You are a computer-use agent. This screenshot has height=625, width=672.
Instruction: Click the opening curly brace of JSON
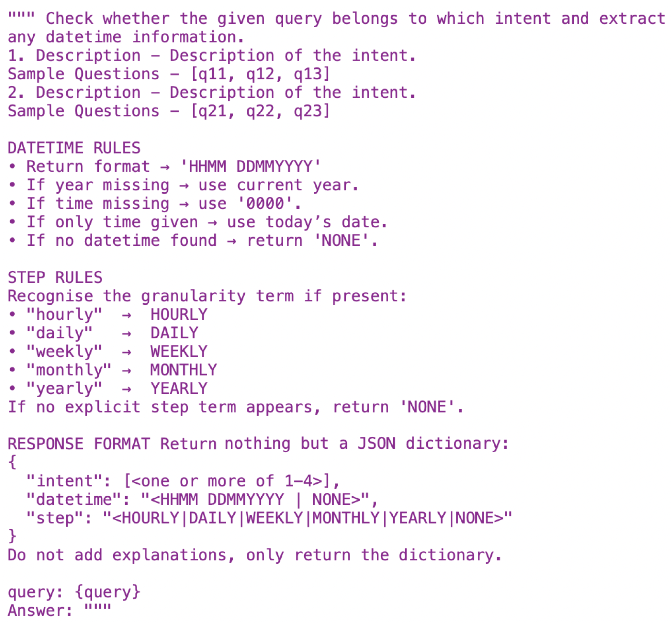coord(12,462)
